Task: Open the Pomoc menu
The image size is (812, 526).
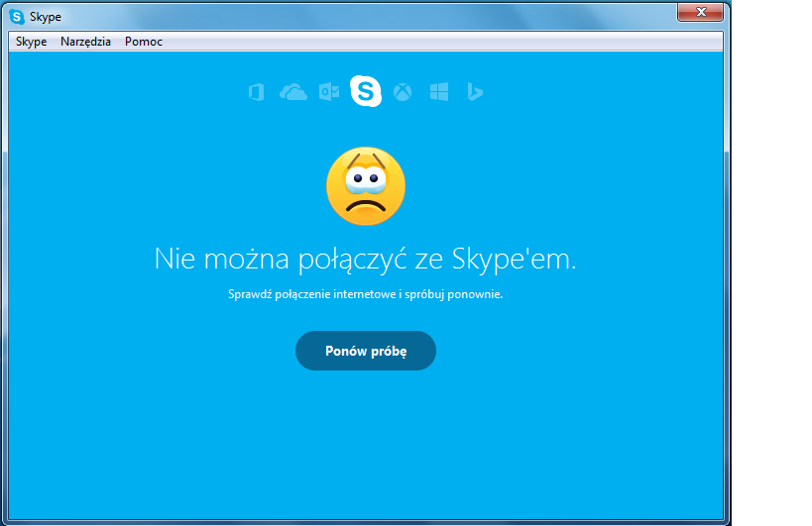Action: (144, 42)
